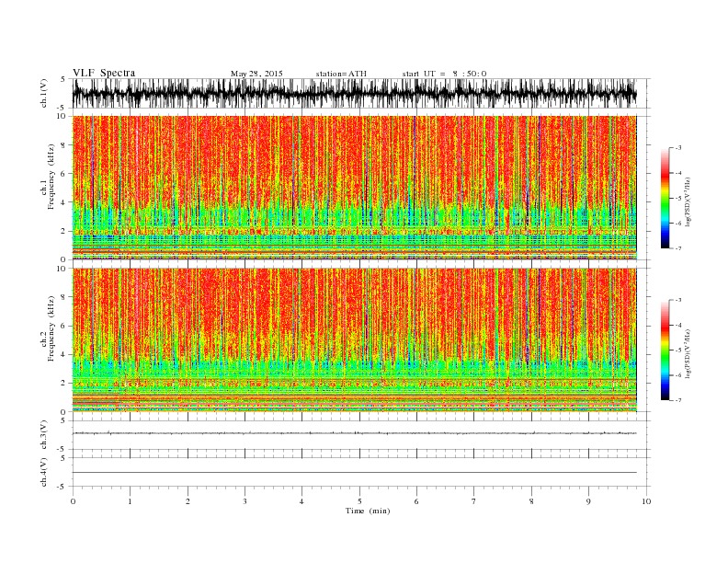728x563 pixels.
Task: Click the "5" tick on the time axis
Action: [359, 501]
